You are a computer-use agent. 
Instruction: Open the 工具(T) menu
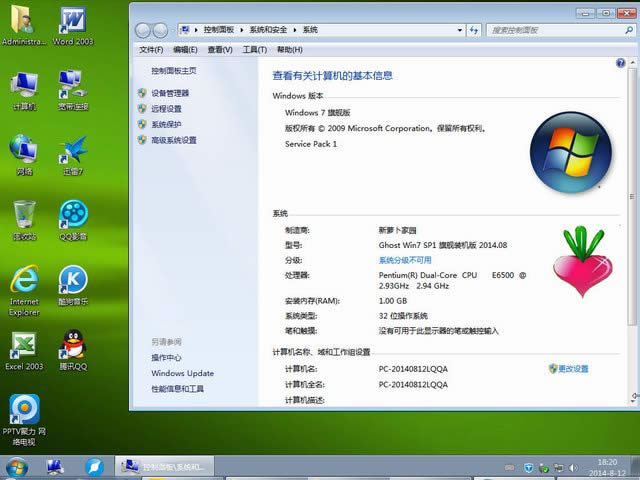point(255,49)
